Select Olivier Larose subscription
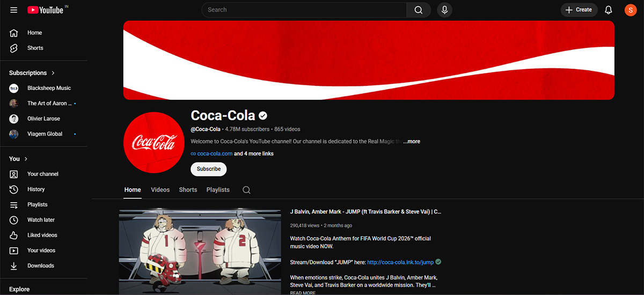This screenshot has width=644, height=295. click(43, 119)
